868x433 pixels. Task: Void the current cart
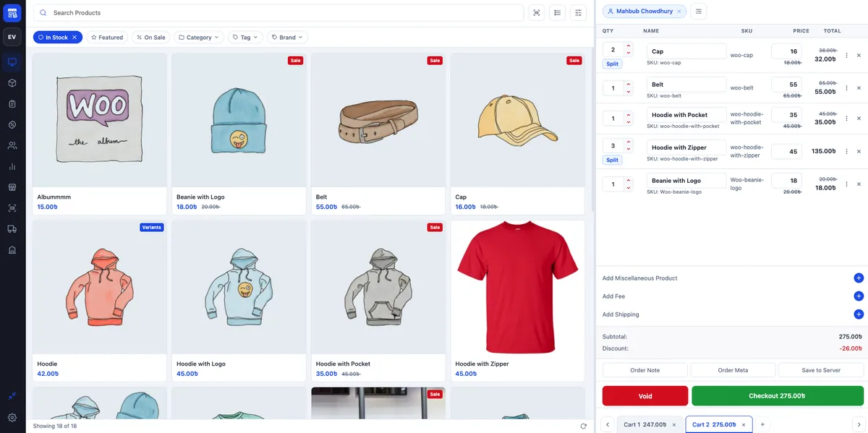click(x=645, y=396)
